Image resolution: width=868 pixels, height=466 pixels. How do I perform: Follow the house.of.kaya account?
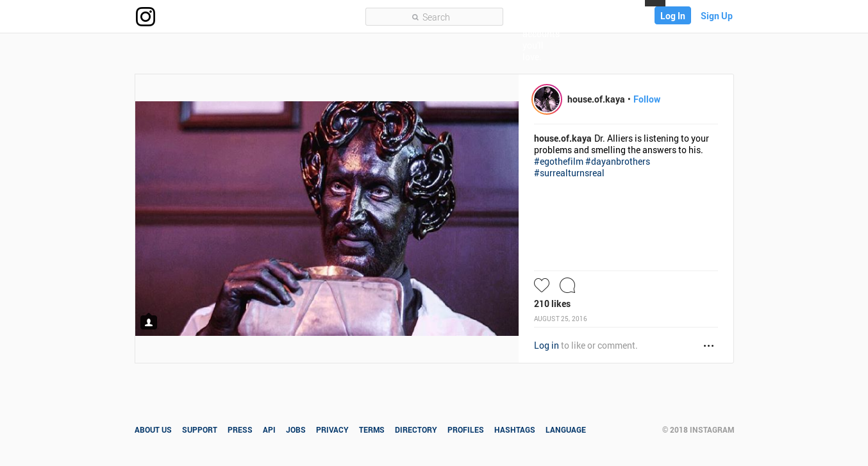click(x=646, y=99)
